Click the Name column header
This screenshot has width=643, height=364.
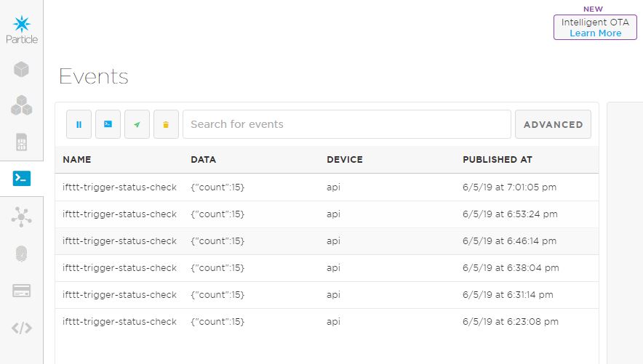click(x=77, y=160)
